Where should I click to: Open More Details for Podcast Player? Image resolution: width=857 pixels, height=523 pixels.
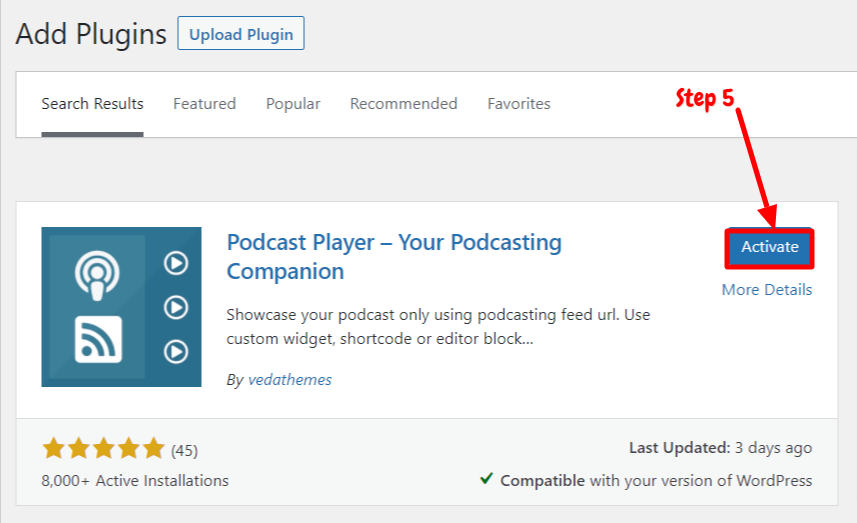pyautogui.click(x=767, y=290)
